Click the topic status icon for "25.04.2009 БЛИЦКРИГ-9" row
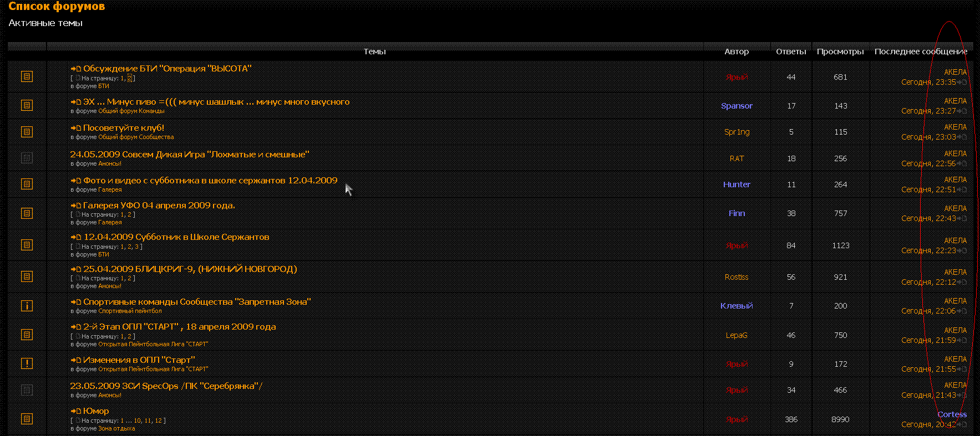The image size is (980, 436). click(27, 276)
